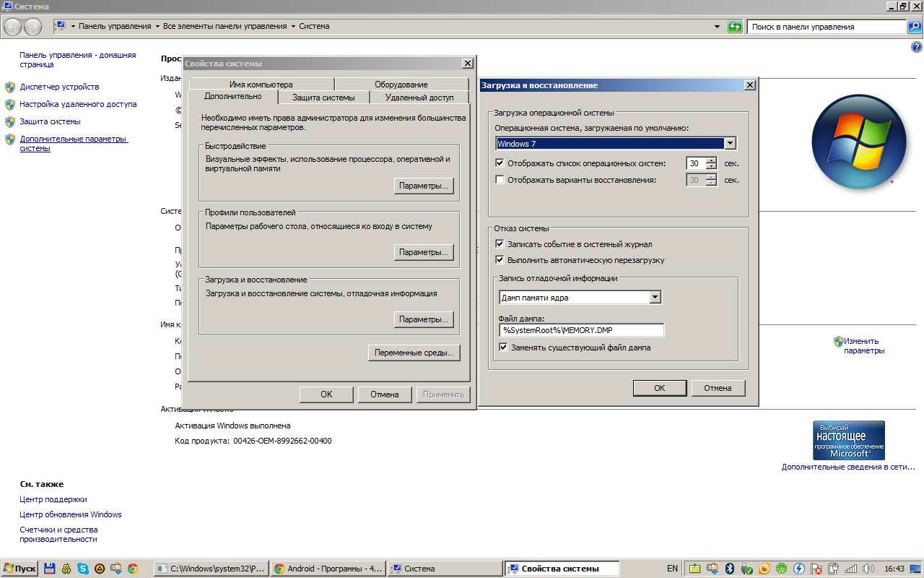This screenshot has height=578, width=924.
Task: Open Дополнительные сведения в сети link
Action: point(848,467)
